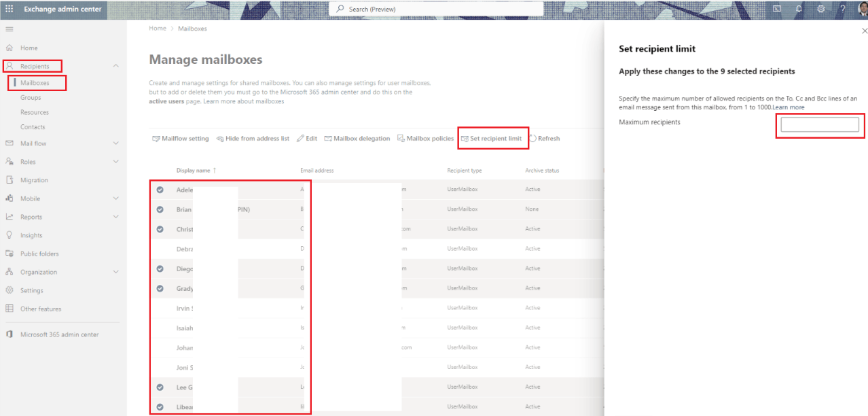Screen dimensions: 868x416
Task: Click the Archive status column header
Action: (x=542, y=170)
